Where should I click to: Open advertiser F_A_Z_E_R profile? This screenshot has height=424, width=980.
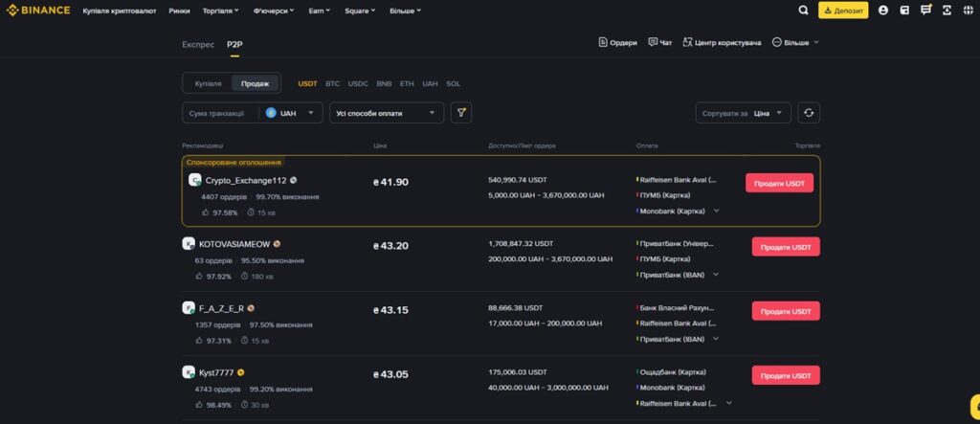(221, 308)
